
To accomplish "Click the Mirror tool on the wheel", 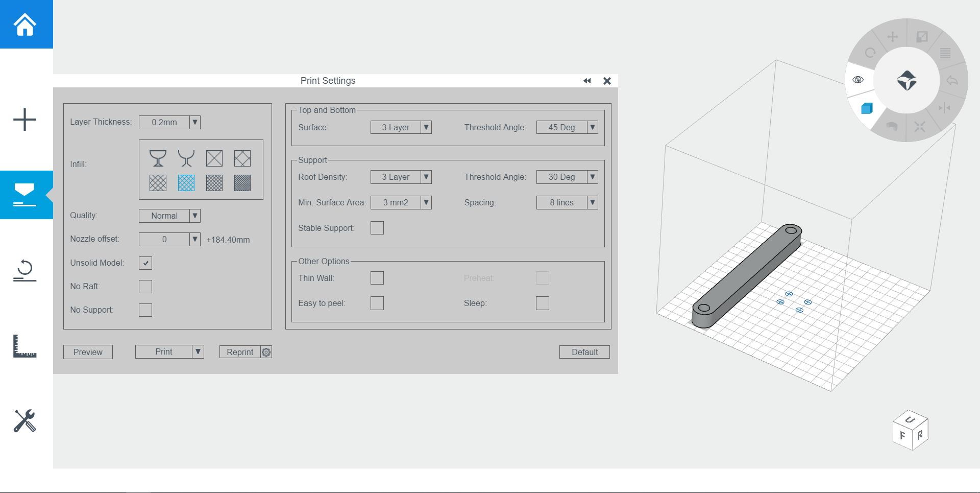I will coord(944,108).
